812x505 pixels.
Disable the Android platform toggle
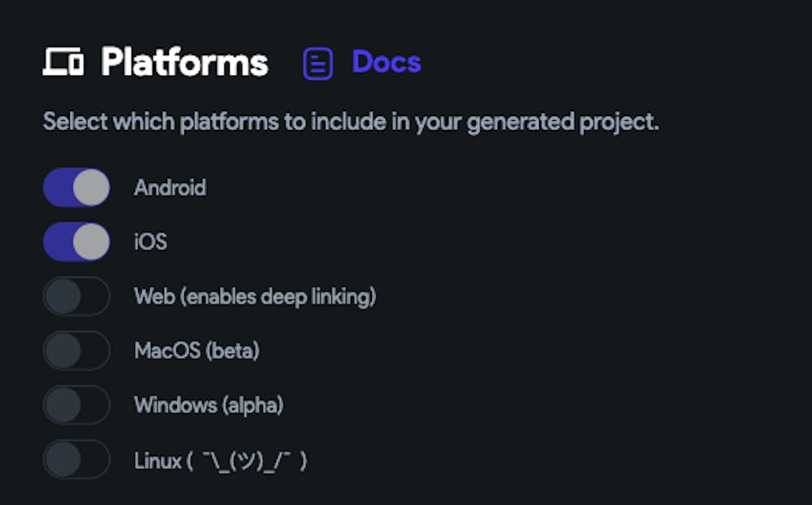tap(76, 188)
